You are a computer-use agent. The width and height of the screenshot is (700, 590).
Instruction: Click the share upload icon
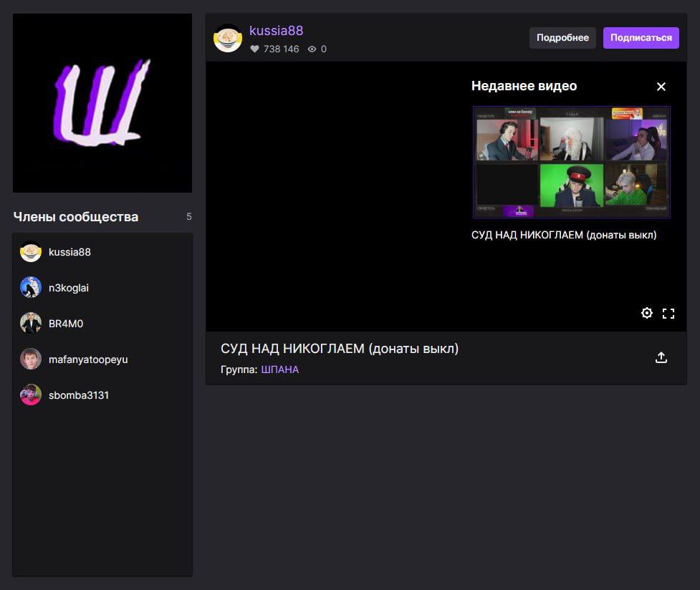click(661, 357)
